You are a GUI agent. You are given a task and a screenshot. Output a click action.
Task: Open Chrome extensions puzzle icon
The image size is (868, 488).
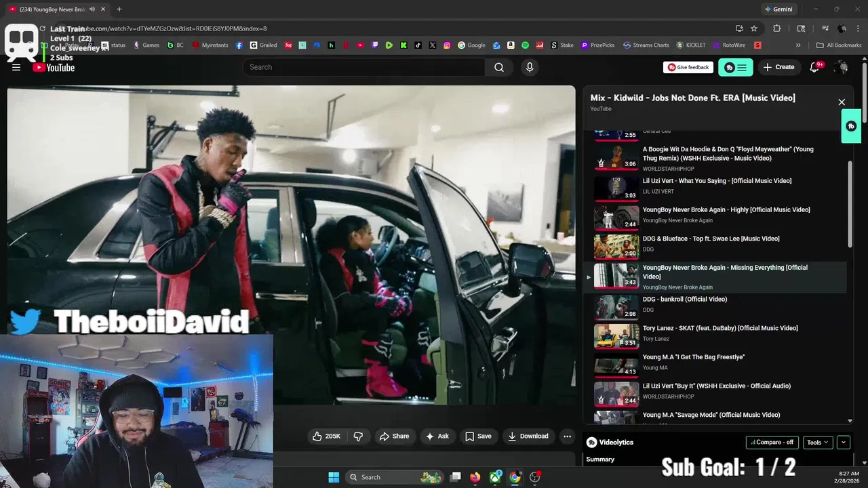point(777,28)
